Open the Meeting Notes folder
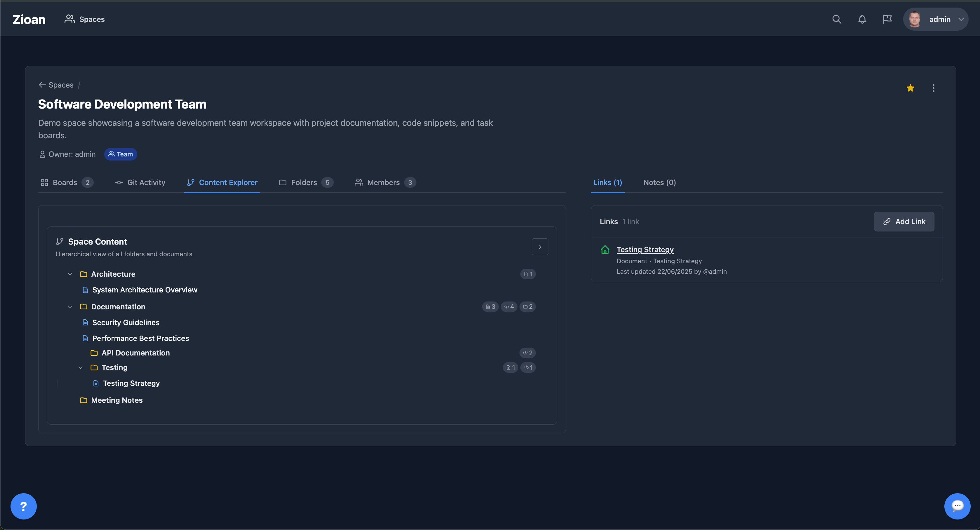The width and height of the screenshot is (980, 530). (117, 400)
